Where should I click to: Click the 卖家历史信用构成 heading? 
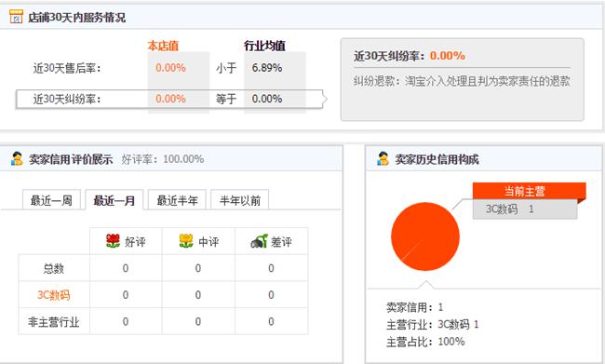[x=437, y=159]
